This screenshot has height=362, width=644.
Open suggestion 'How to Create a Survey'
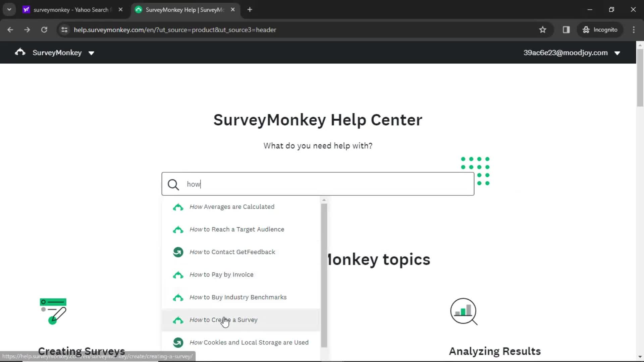point(241,320)
